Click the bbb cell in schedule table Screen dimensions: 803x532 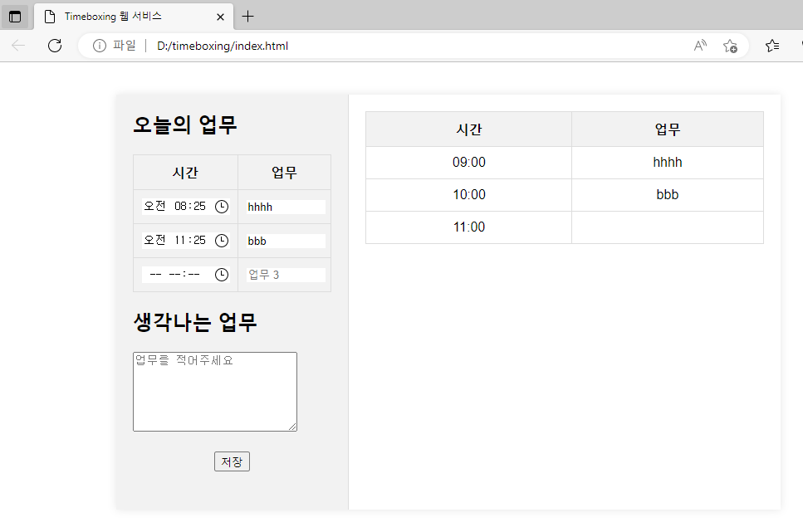click(x=668, y=194)
